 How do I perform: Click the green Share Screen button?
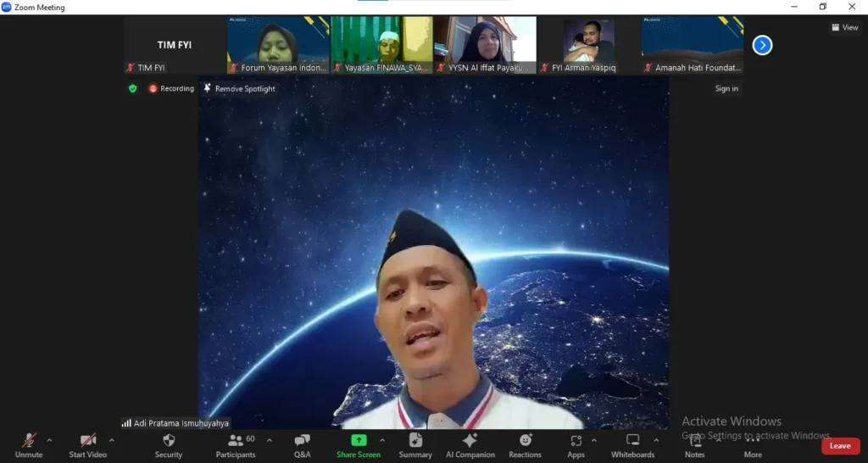(x=359, y=446)
